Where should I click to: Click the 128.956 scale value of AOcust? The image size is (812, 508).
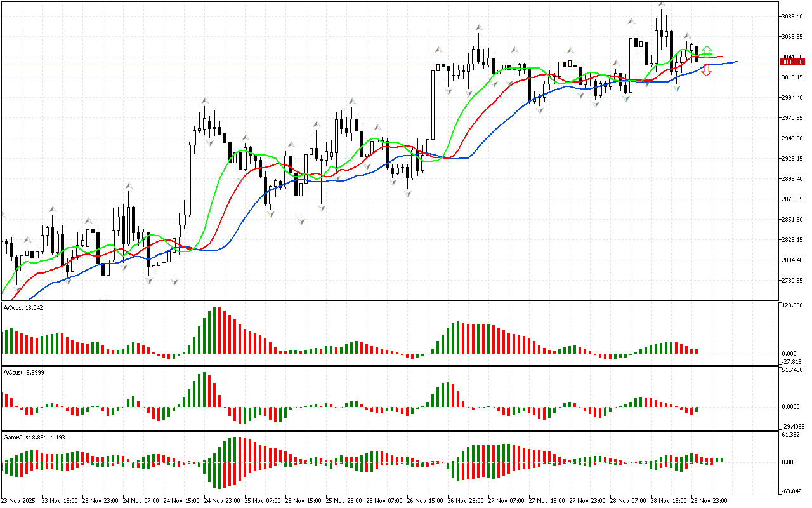(793, 305)
